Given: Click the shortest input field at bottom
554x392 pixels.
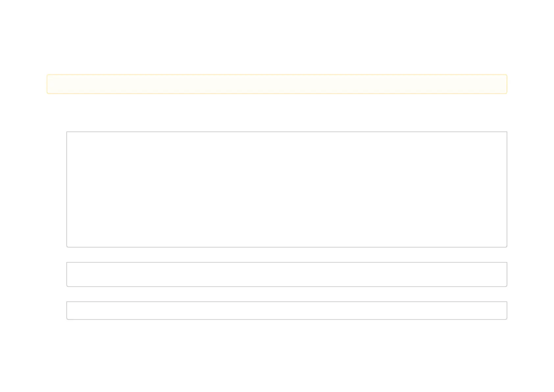Looking at the screenshot, I should 287,310.
